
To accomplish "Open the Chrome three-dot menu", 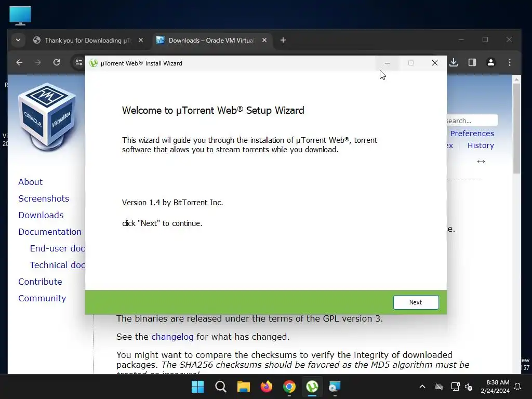I will tap(510, 62).
